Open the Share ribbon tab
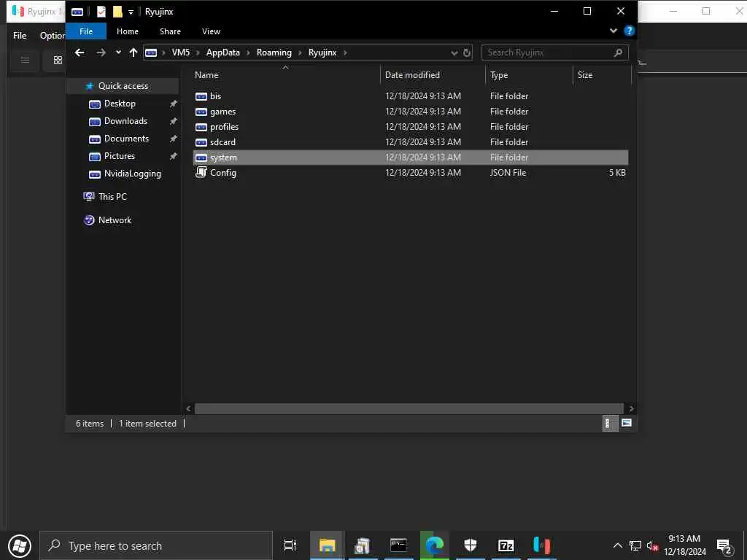Image resolution: width=747 pixels, height=560 pixels. pyautogui.click(x=170, y=31)
